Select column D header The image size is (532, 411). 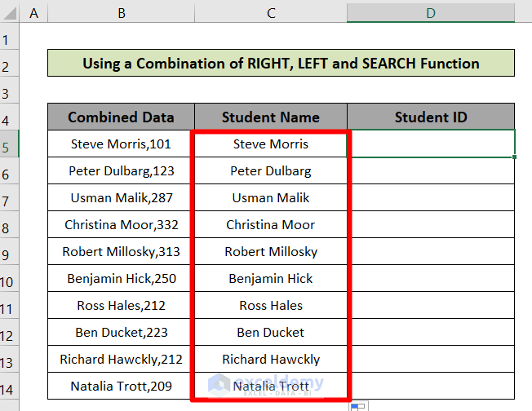[431, 12]
